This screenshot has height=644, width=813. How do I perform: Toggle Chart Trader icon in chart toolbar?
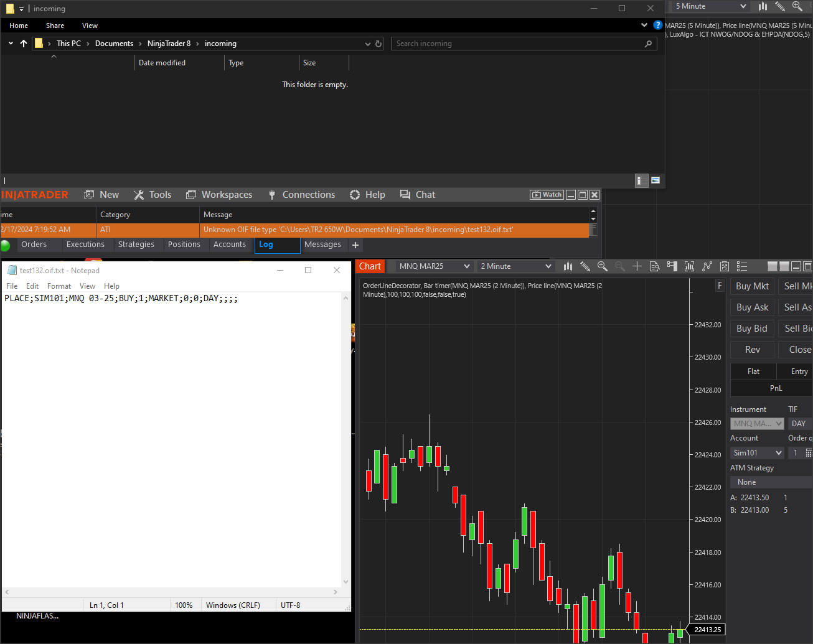coord(672,266)
